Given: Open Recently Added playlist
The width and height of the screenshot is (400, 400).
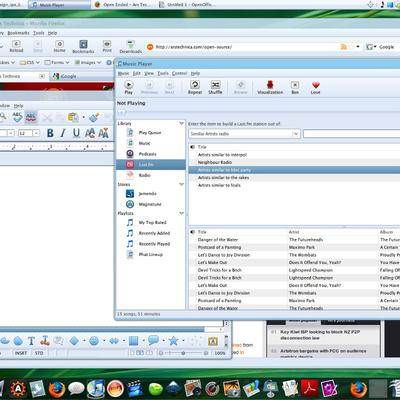Looking at the screenshot, I should pyautogui.click(x=151, y=233).
